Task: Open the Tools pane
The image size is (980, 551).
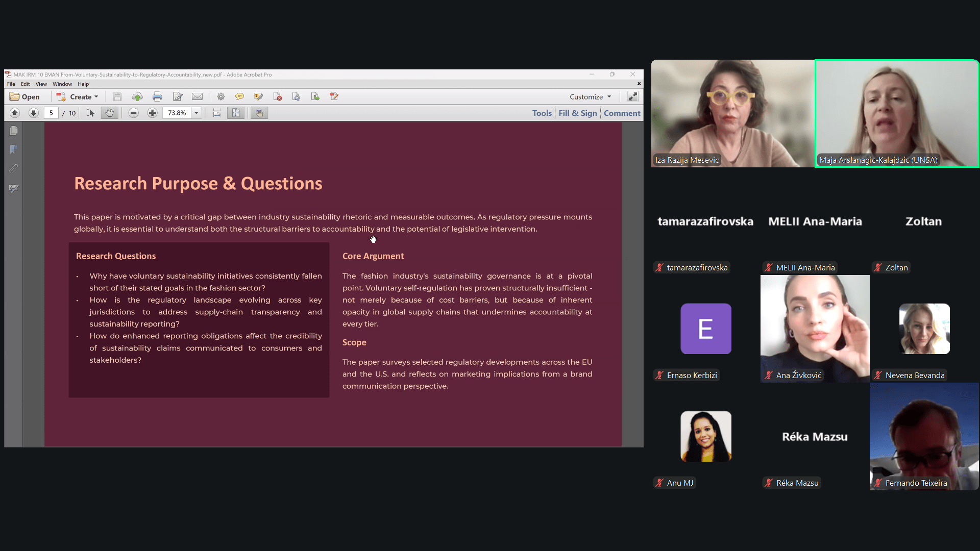Action: pos(542,113)
